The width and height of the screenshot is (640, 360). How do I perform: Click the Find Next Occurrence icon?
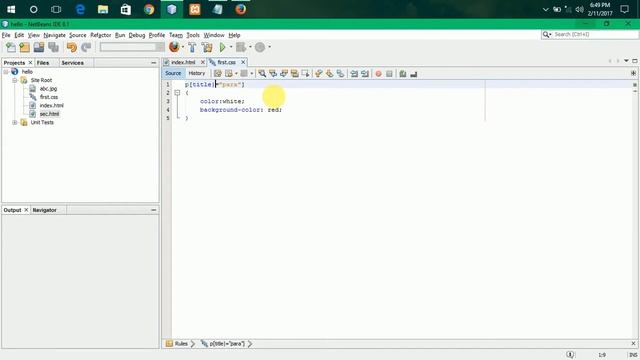click(284, 73)
